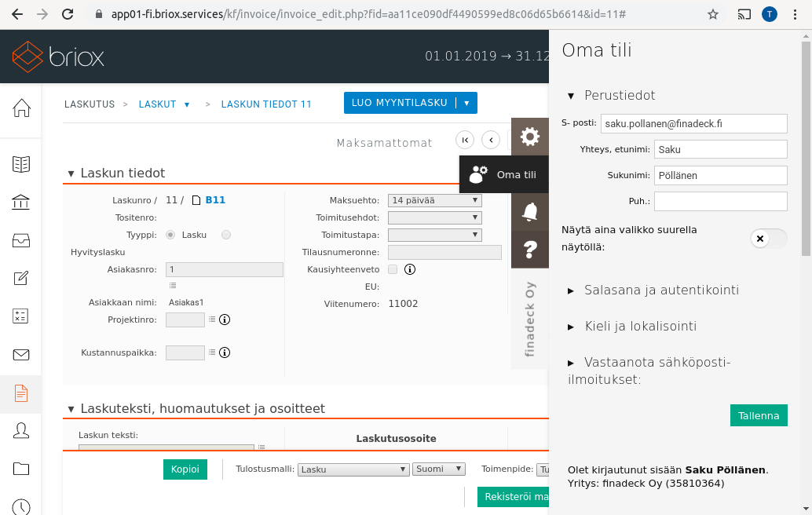Check the notifications bell icon
812x515 pixels.
click(x=529, y=211)
